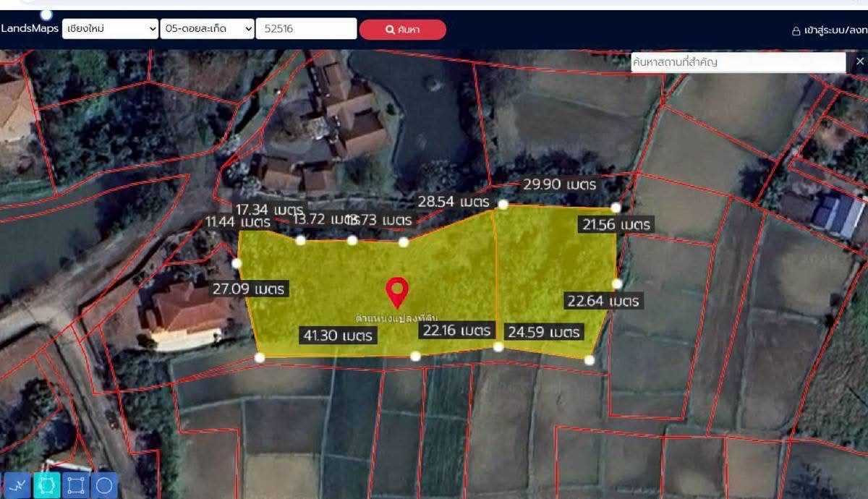Click the right-edge vertex above 22.64 เมตร label

[x=617, y=283]
